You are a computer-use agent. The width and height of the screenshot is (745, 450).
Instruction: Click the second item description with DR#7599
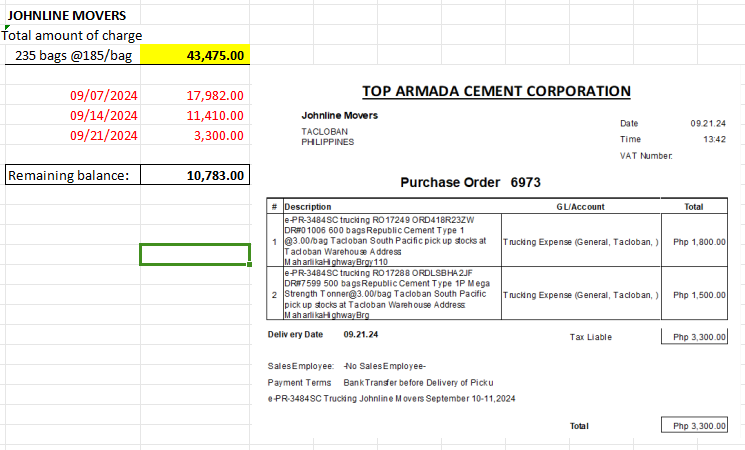point(390,294)
